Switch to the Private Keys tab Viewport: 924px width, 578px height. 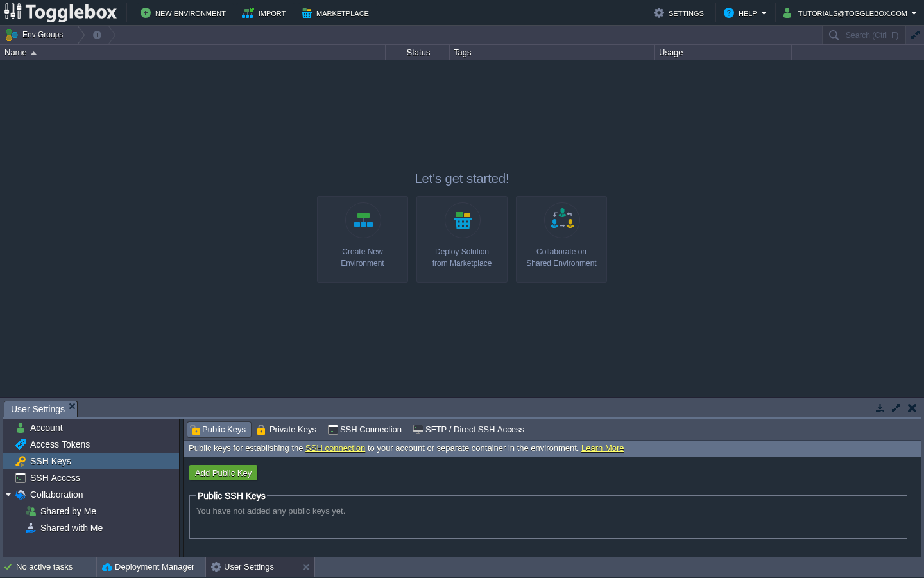pyautogui.click(x=287, y=430)
